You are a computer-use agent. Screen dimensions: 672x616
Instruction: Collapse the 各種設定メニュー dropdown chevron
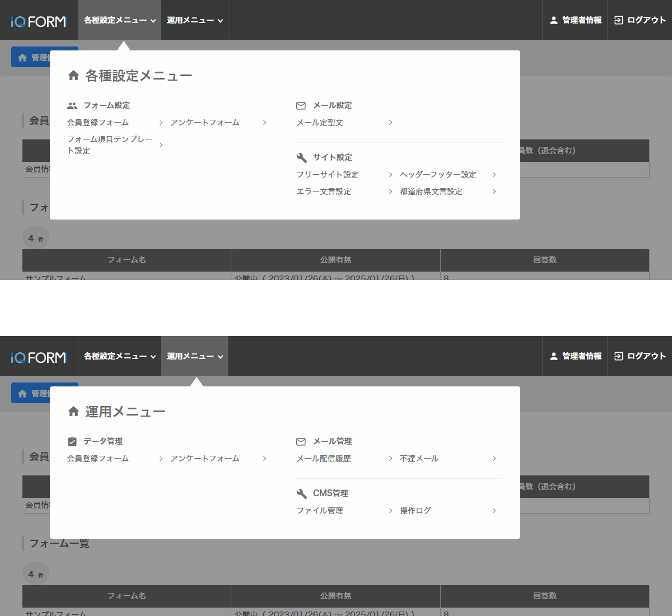(152, 20)
